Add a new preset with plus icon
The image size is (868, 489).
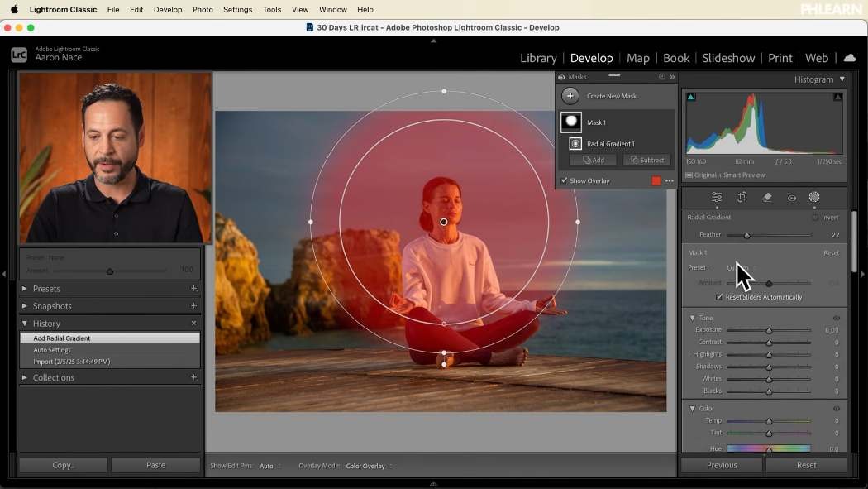coord(193,289)
